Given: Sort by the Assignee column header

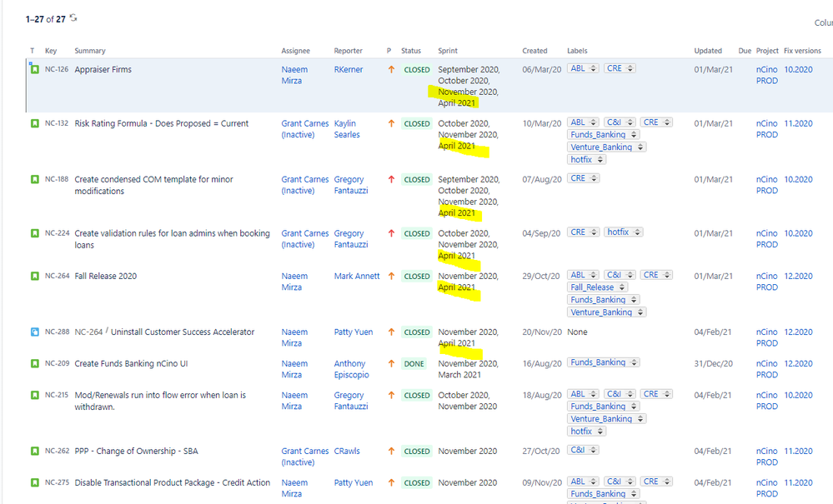Looking at the screenshot, I should point(295,51).
